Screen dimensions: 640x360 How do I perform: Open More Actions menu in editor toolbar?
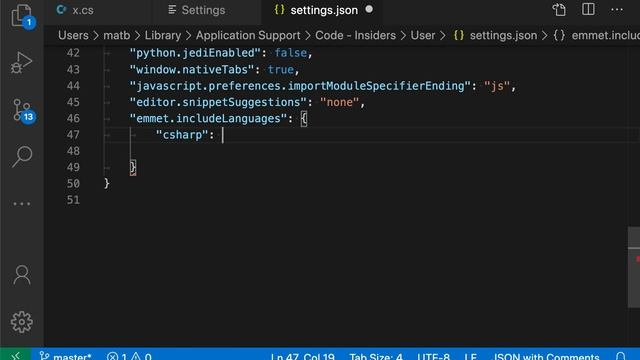click(617, 9)
